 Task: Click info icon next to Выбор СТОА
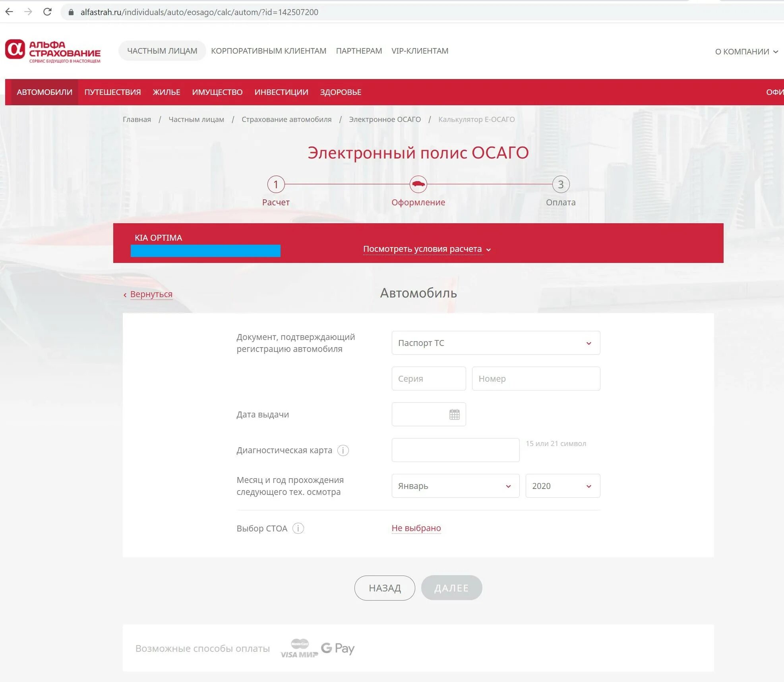click(298, 528)
